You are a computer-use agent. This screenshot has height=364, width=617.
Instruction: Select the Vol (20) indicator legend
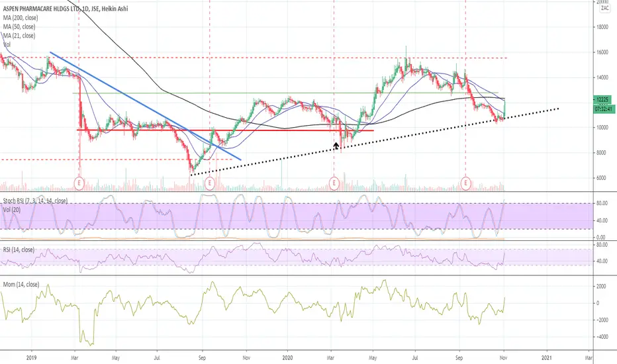tap(11, 210)
